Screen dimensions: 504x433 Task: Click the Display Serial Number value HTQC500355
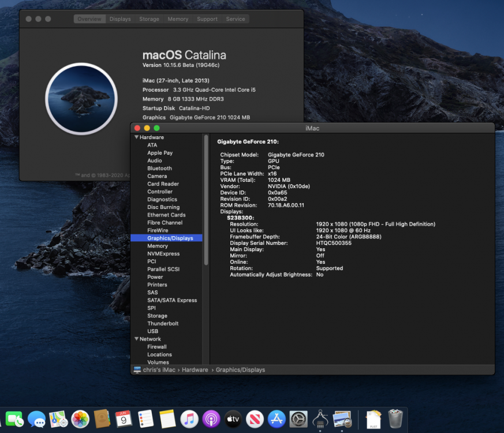pos(334,243)
